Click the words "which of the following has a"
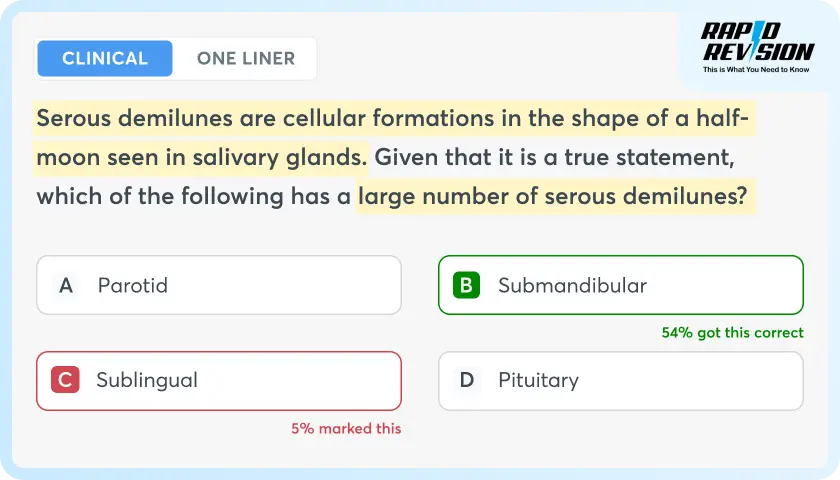This screenshot has width=840, height=480. point(193,195)
